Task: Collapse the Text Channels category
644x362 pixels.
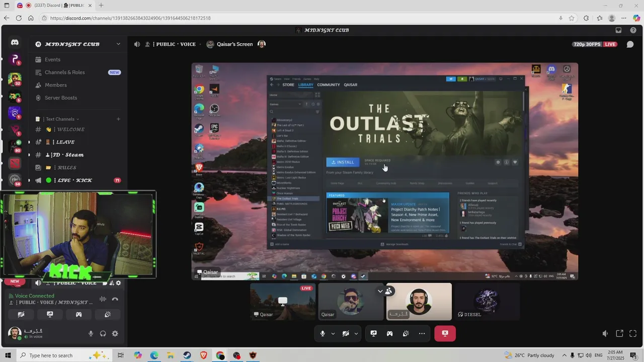Action: (x=60, y=119)
